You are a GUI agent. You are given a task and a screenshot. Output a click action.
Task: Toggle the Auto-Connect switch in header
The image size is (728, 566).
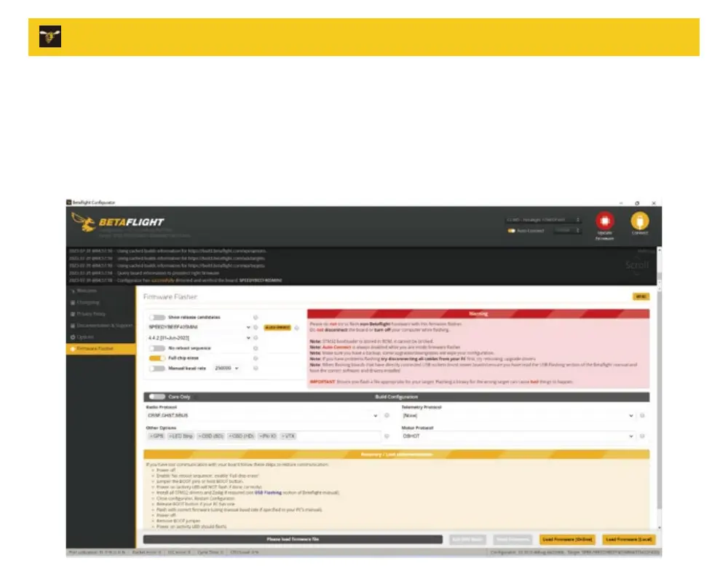[511, 230]
